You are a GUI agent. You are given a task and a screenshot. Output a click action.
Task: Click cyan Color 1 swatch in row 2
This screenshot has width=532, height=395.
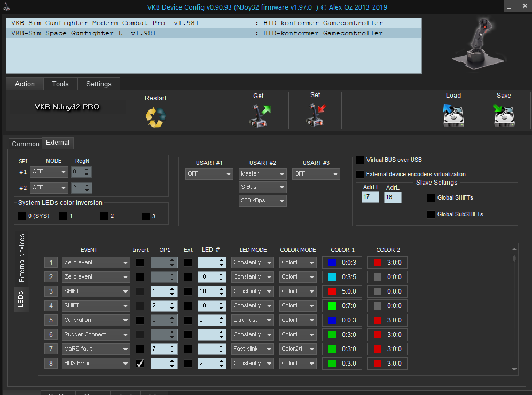click(333, 277)
